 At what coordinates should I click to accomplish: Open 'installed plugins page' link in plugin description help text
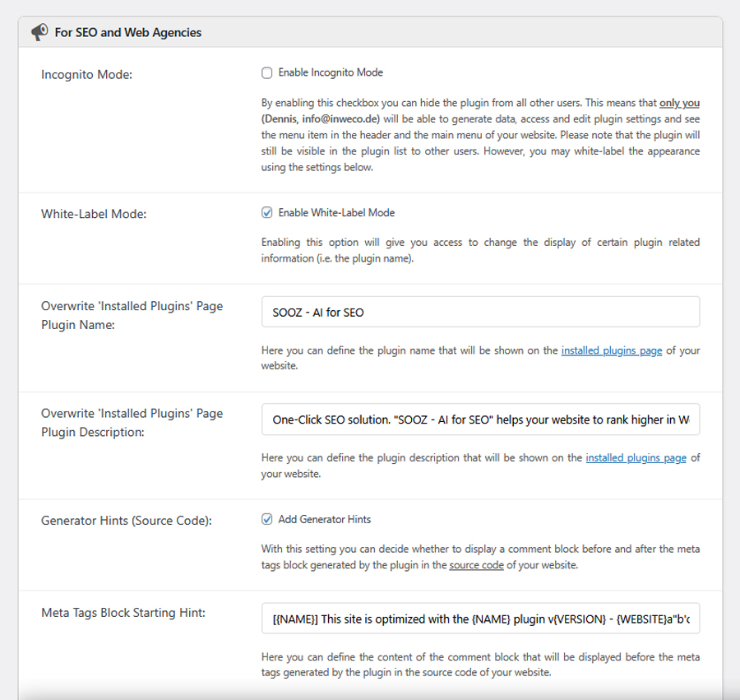(x=636, y=458)
